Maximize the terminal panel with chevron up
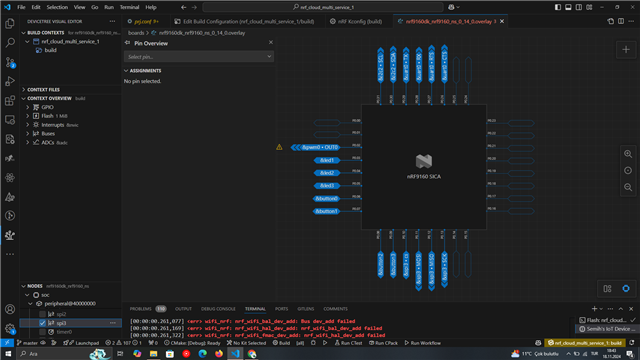Image resolution: width=640 pixels, height=360 pixels. click(620, 309)
